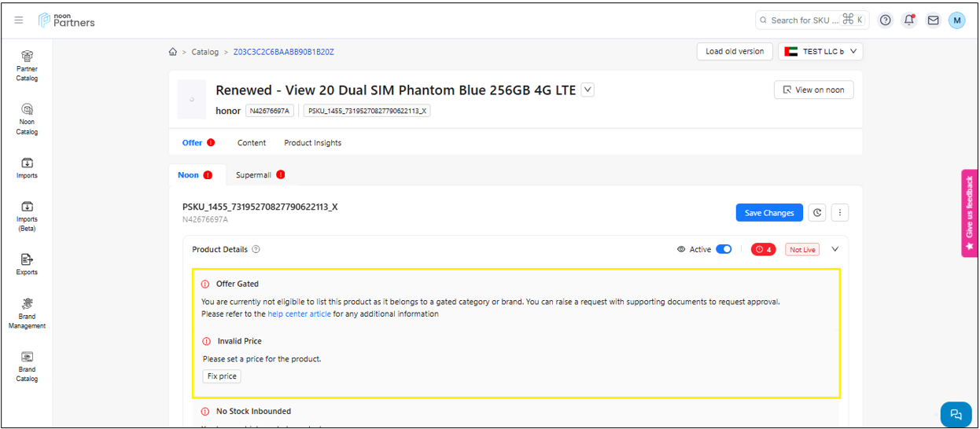Expand the product title dropdown arrow

point(588,90)
